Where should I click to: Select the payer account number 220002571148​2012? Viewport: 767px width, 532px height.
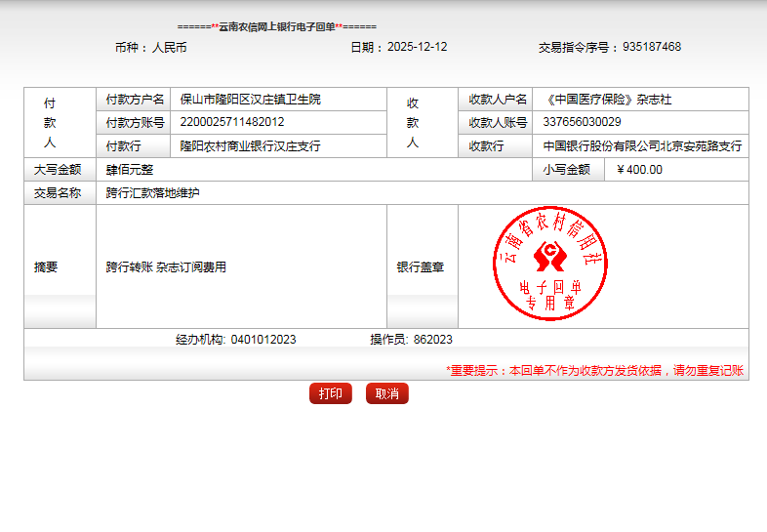[232, 122]
